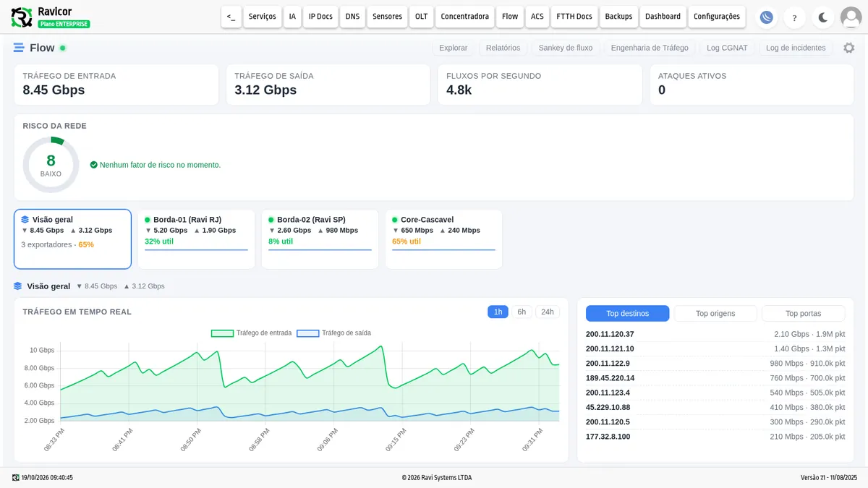Select the 1h time range
The width and height of the screenshot is (868, 488).
pos(498,312)
